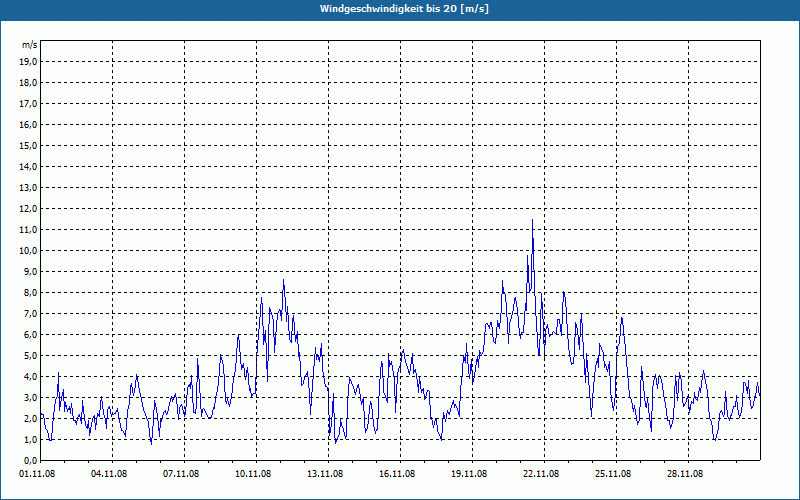The width and height of the screenshot is (800, 500).
Task: Click the 1,0 y-axis label
Action: (x=30, y=440)
